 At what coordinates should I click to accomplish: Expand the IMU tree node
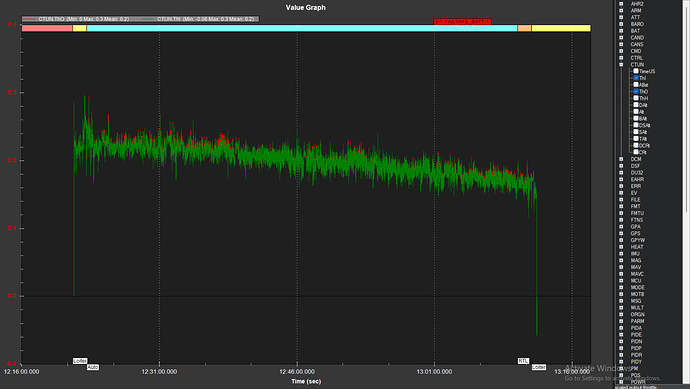tap(621, 253)
